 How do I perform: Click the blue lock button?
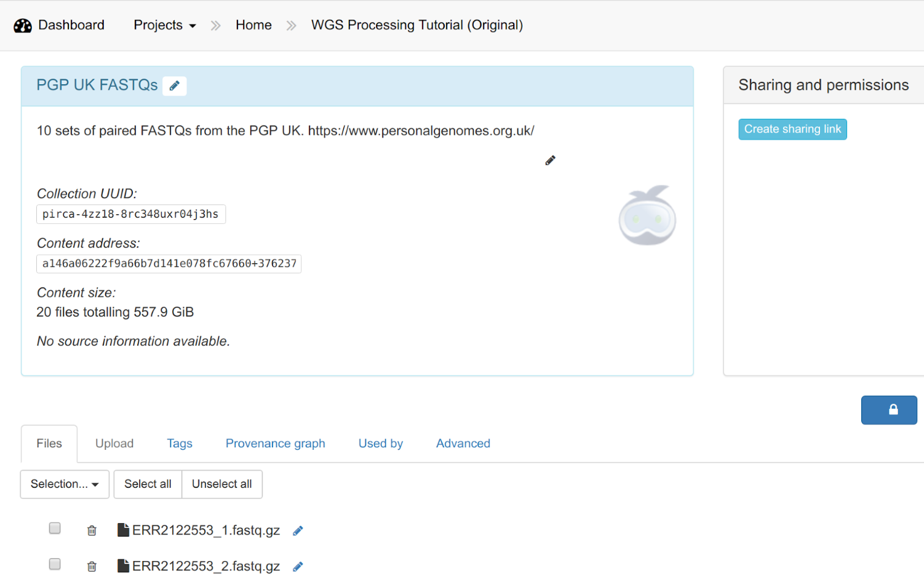click(888, 410)
